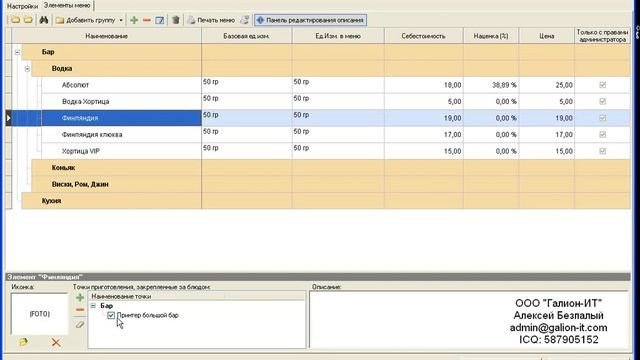Select the Виски, Ром, Джин group
The width and height of the screenshot is (640, 360).
[331, 184]
